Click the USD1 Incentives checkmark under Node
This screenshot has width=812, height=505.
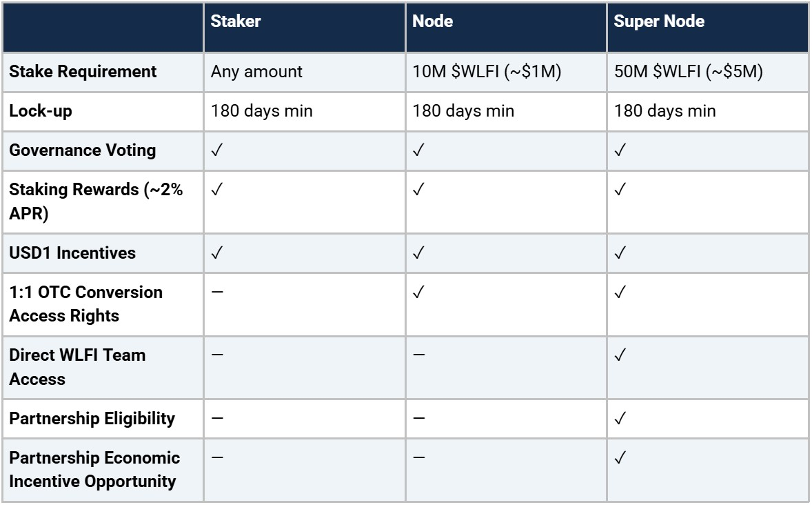click(417, 253)
